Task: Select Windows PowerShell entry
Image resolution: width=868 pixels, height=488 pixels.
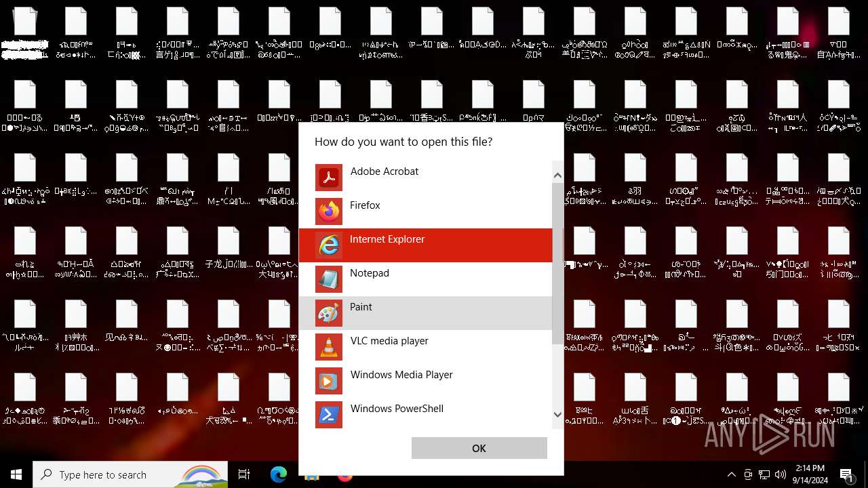Action: point(426,415)
